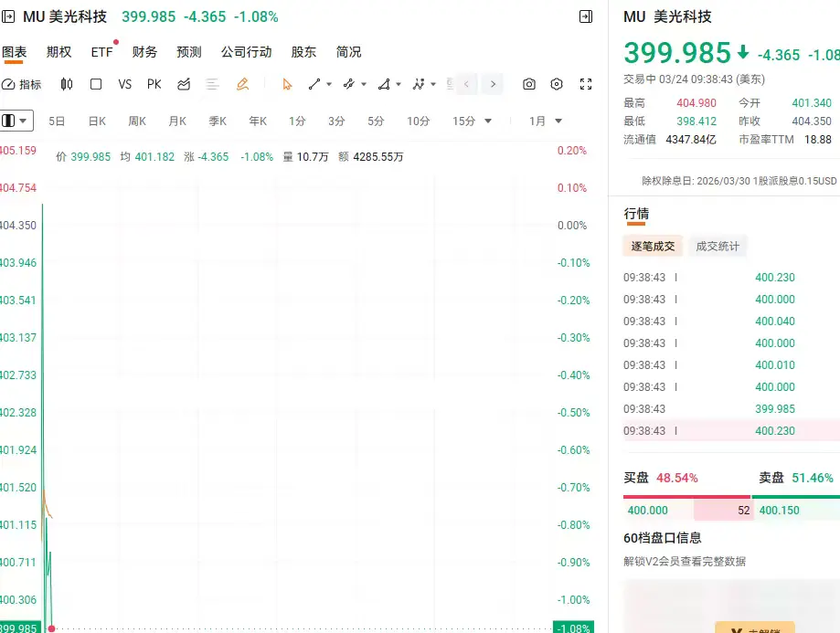Screen dimensions: 840x633
Task: Collapse the left sidebar panel icon
Action: [x=8, y=16]
